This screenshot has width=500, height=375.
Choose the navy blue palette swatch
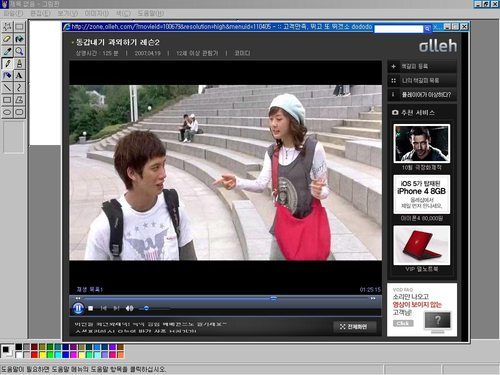pos(66,347)
